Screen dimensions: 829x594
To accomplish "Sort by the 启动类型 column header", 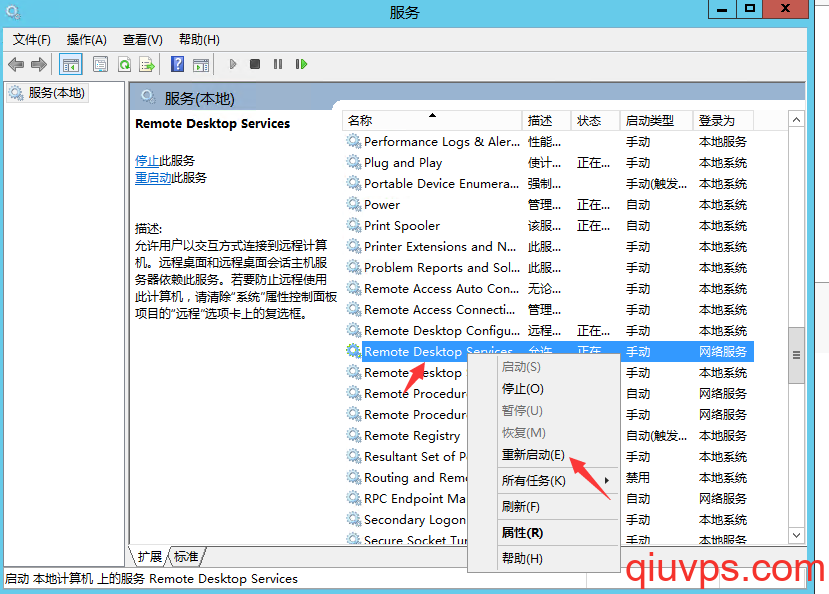I will click(x=656, y=120).
